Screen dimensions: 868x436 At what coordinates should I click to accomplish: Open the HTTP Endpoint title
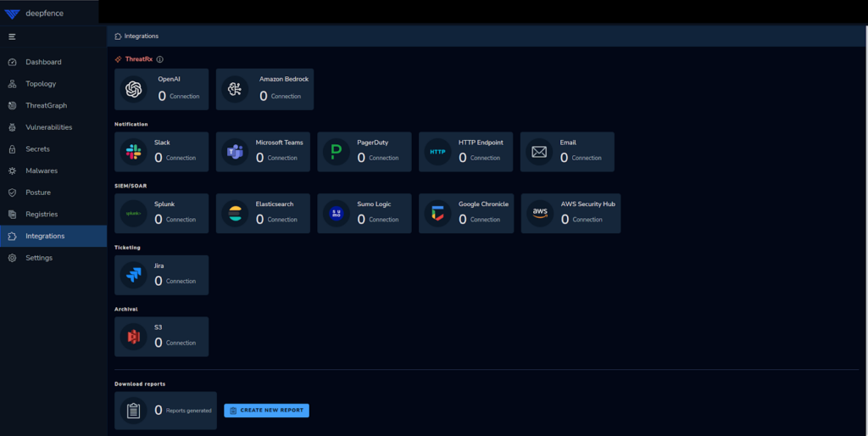[481, 143]
